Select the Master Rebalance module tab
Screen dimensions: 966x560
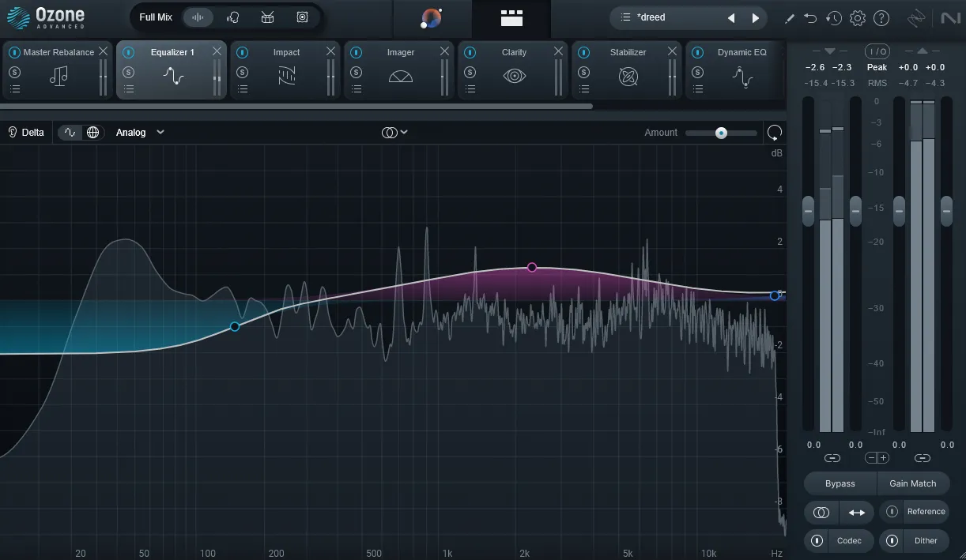(58, 70)
